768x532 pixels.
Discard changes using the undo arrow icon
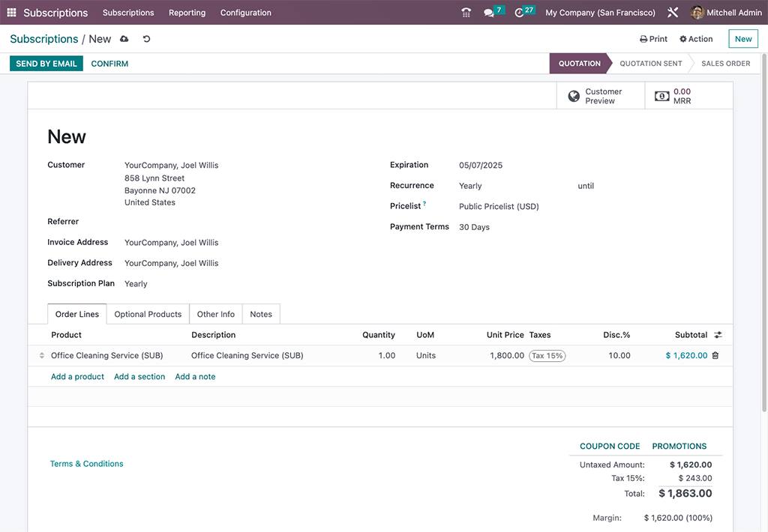145,39
